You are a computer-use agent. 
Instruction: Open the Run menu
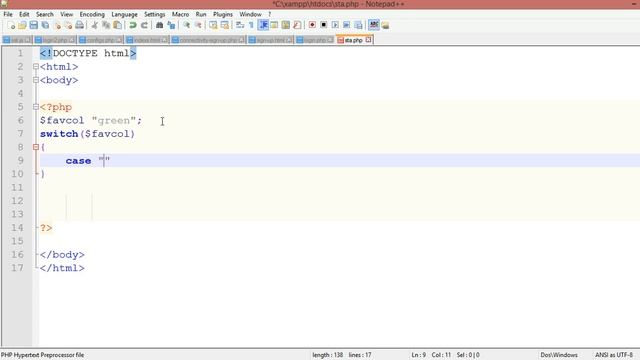pyautogui.click(x=201, y=14)
